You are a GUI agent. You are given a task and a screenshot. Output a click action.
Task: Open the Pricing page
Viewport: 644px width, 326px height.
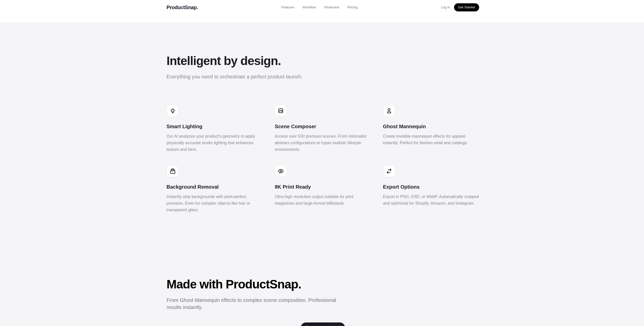(352, 7)
